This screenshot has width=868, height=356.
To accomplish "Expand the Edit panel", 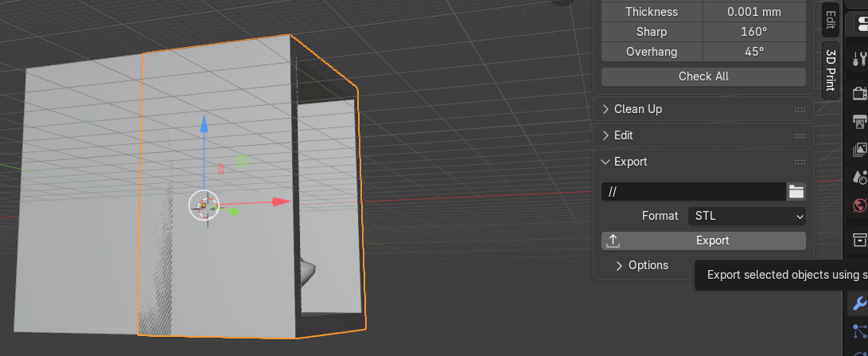I will [605, 135].
